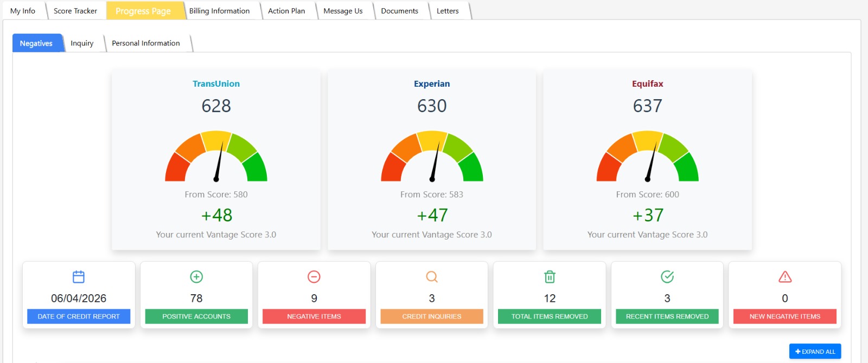
Task: Click the checkmark circle icon above Recent Items Removed
Action: pyautogui.click(x=667, y=277)
